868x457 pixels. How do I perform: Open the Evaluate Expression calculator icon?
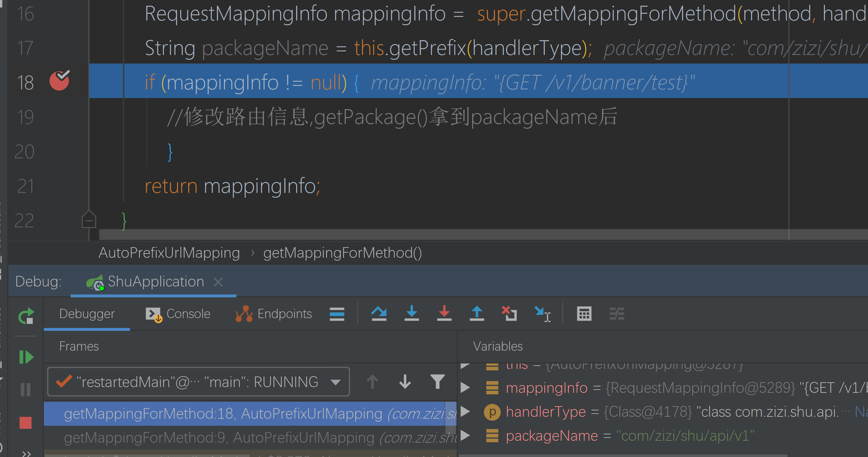click(x=584, y=314)
